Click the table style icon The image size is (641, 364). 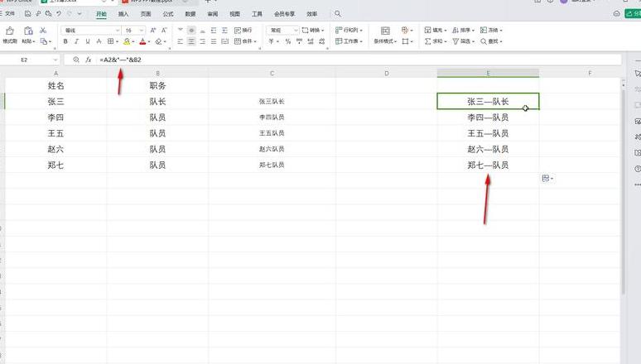[406, 31]
